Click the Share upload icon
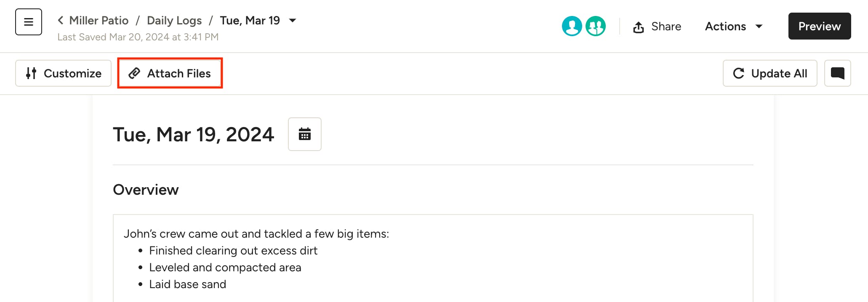This screenshot has height=302, width=868. (639, 27)
